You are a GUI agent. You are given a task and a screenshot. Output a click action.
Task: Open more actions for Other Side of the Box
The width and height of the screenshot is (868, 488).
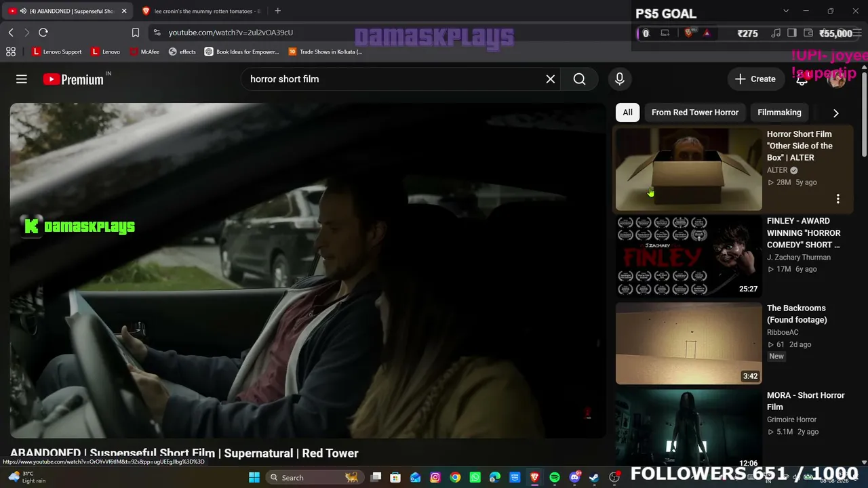[x=837, y=199]
